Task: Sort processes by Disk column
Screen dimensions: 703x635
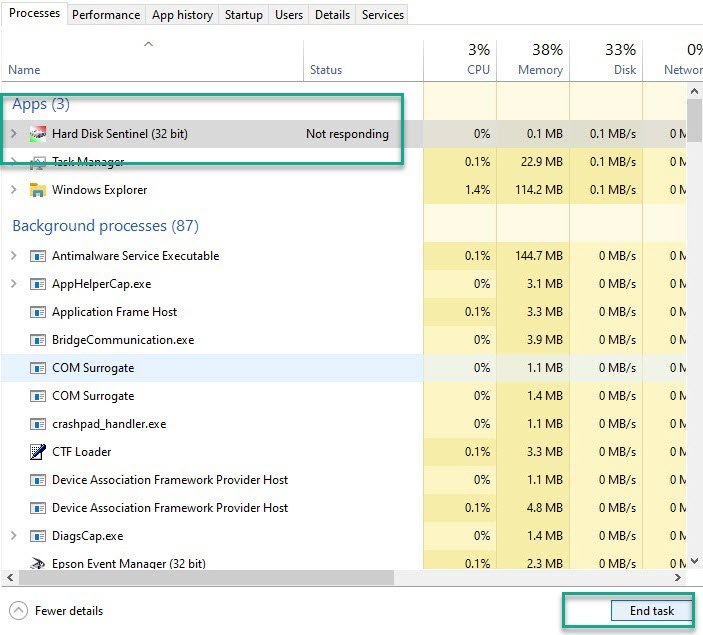Action: click(x=606, y=61)
